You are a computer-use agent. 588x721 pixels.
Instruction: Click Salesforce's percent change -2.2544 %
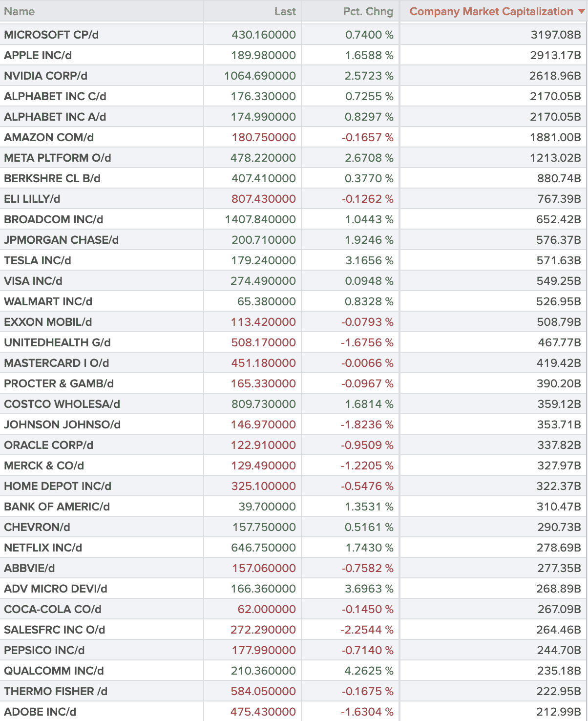point(367,630)
